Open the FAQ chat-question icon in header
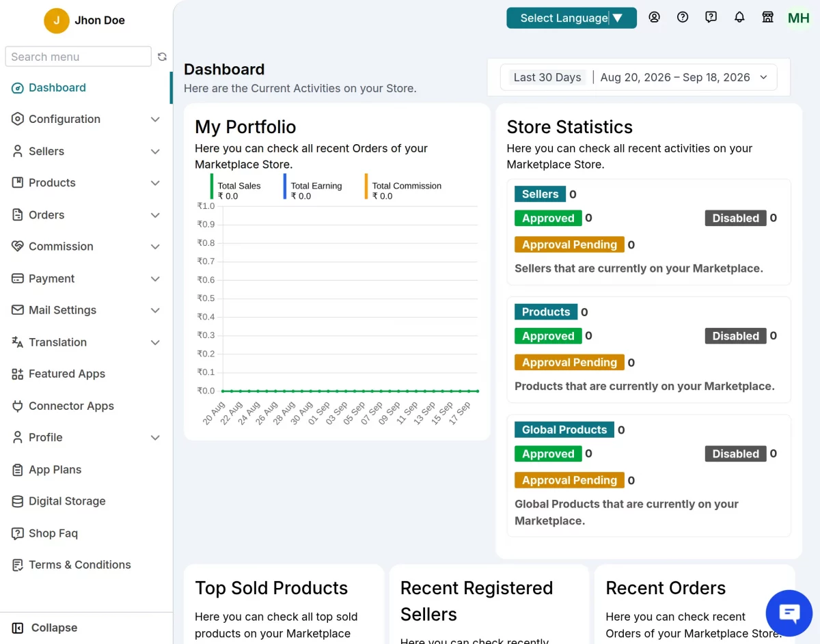This screenshot has width=820, height=644. [x=711, y=18]
